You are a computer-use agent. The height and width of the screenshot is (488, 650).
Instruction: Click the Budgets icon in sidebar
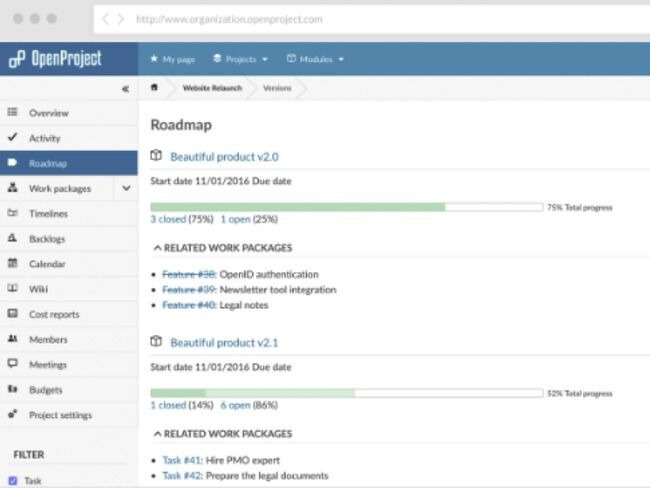[x=13, y=389]
